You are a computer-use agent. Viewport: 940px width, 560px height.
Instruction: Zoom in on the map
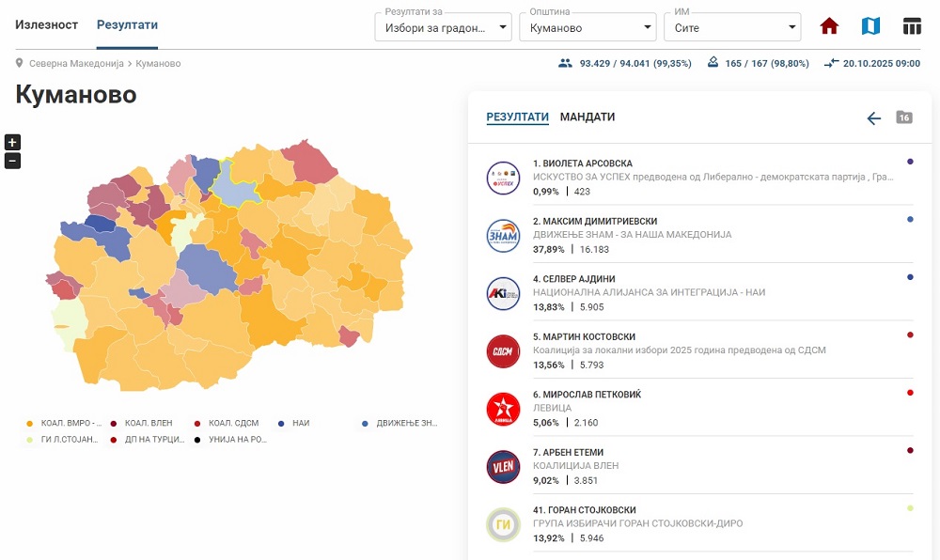12,143
